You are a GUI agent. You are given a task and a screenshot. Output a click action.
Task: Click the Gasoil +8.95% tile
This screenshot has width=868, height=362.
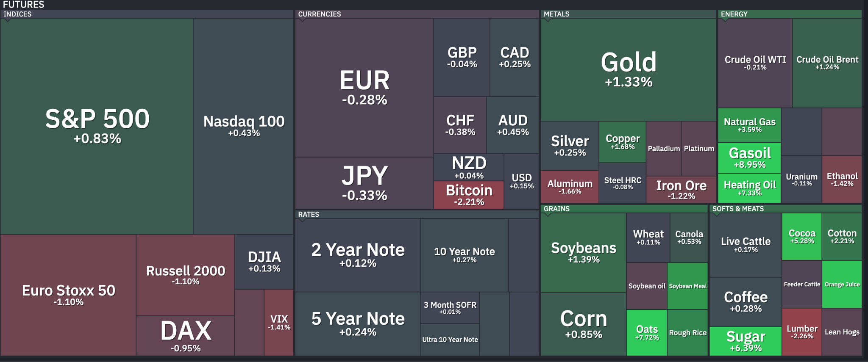pyautogui.click(x=749, y=158)
